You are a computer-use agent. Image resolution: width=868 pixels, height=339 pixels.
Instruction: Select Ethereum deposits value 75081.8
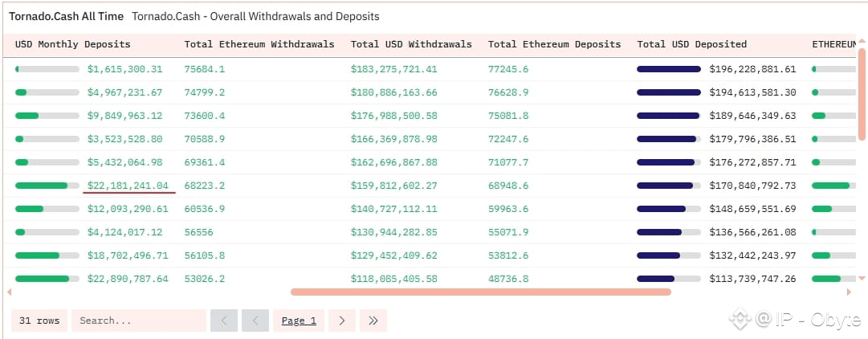click(508, 116)
